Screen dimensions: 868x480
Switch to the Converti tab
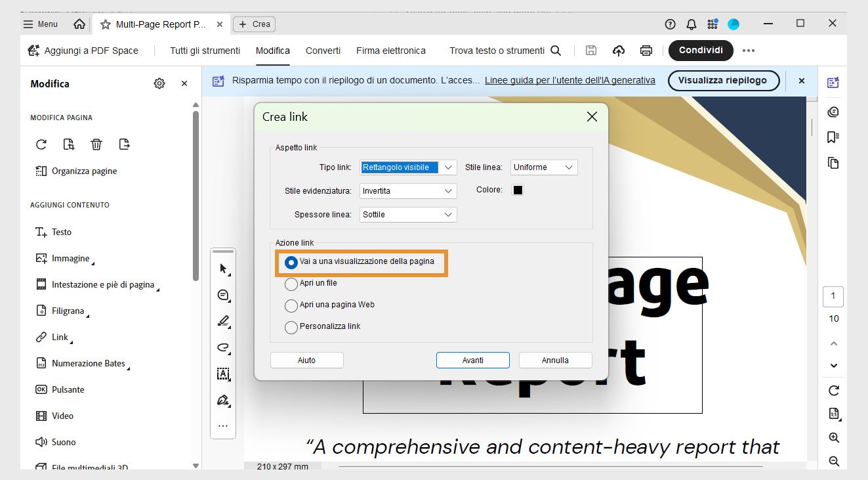[323, 50]
